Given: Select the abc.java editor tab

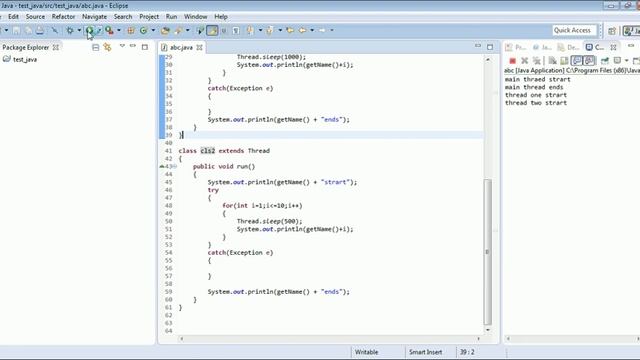Looking at the screenshot, I should (181, 47).
